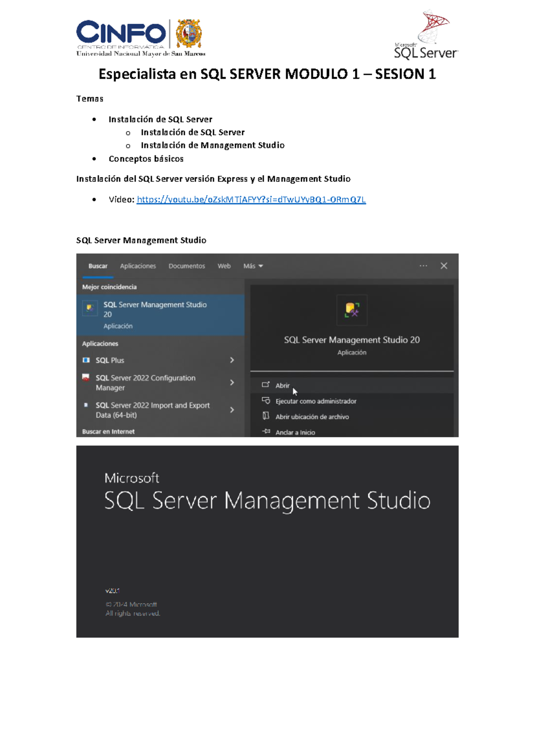Click the SQL Plus app icon

click(86, 360)
